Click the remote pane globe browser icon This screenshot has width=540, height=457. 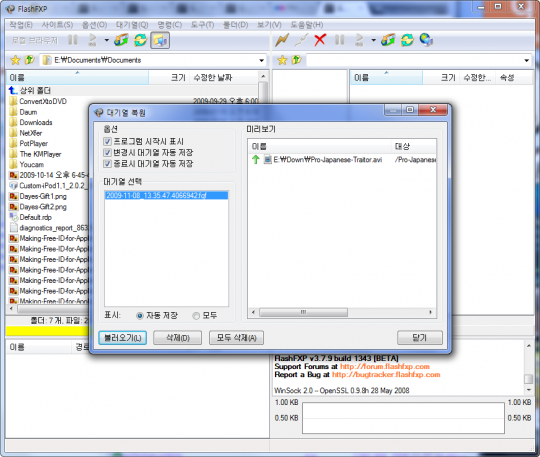(x=426, y=40)
